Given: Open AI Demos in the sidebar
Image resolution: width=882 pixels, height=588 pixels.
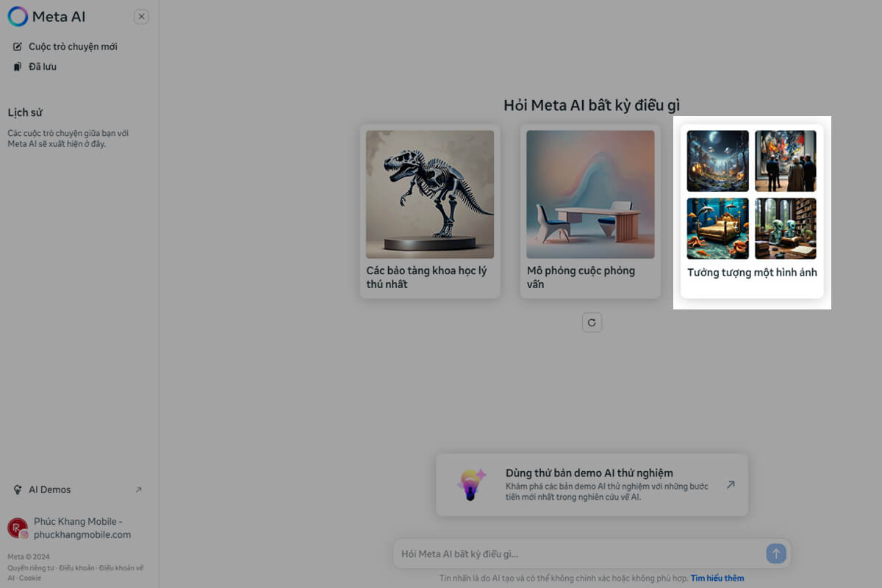Looking at the screenshot, I should pos(50,490).
